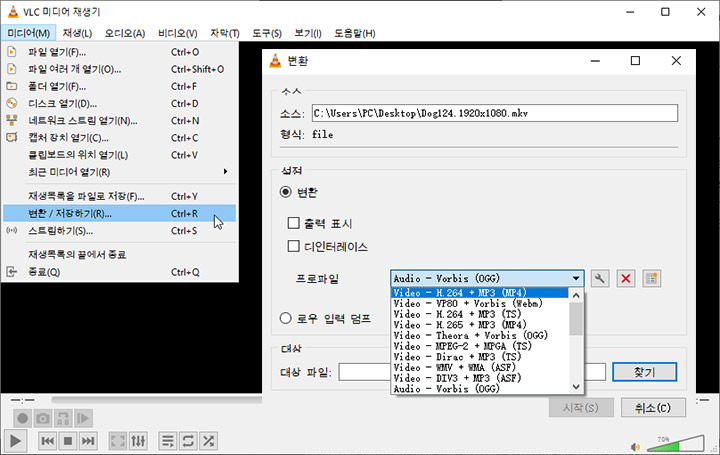Click the Open File menu icon
Screen dimensions: 720x455
(12, 52)
